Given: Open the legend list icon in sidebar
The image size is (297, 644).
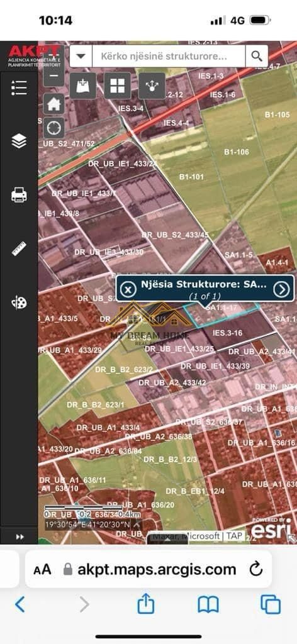Looking at the screenshot, I should click(x=19, y=87).
